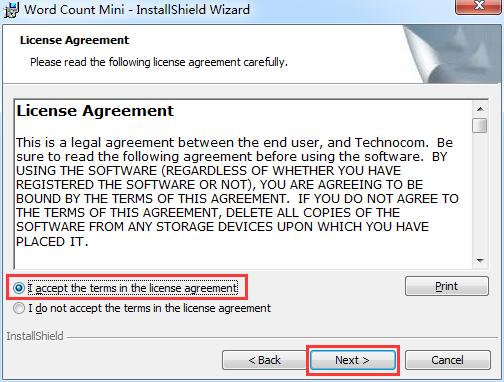
Task: Go back with the Back button
Action: pyautogui.click(x=265, y=360)
